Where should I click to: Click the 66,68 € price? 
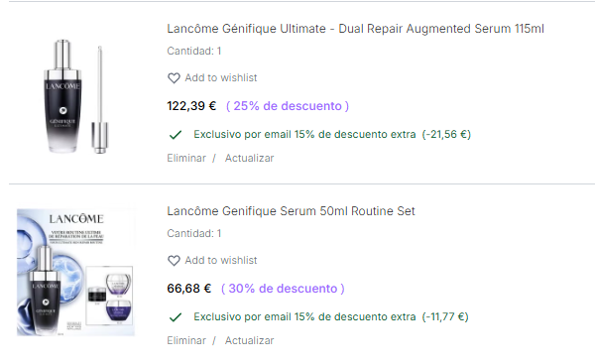[x=189, y=289]
